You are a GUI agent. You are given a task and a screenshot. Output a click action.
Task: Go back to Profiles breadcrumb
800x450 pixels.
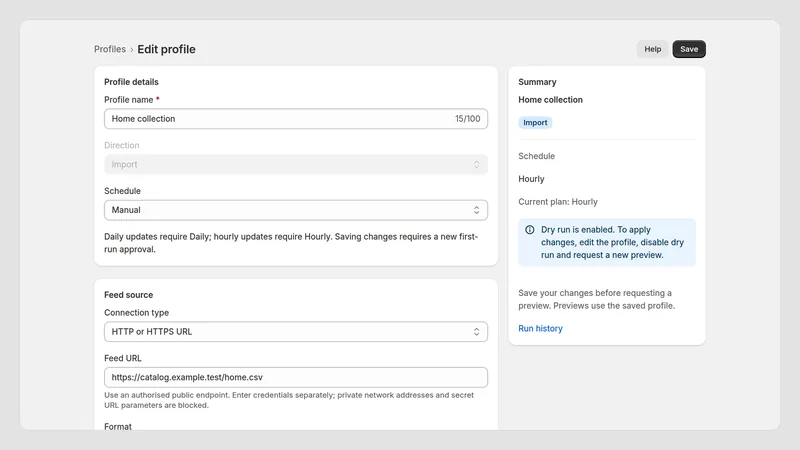click(x=110, y=49)
